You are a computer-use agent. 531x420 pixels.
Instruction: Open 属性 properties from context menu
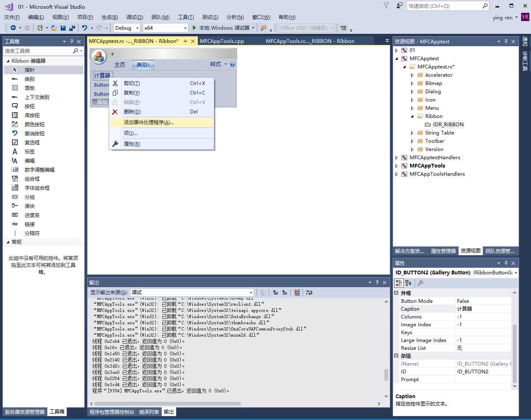pos(161,144)
